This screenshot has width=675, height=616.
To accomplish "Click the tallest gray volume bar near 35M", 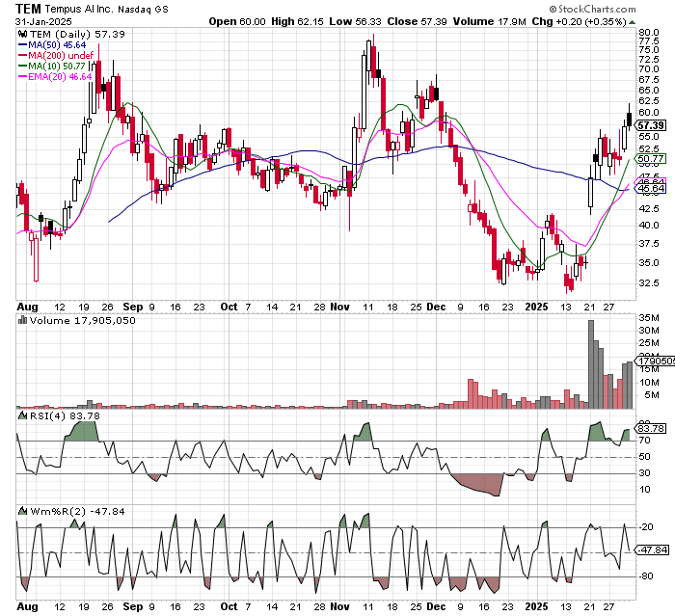I will point(590,364).
